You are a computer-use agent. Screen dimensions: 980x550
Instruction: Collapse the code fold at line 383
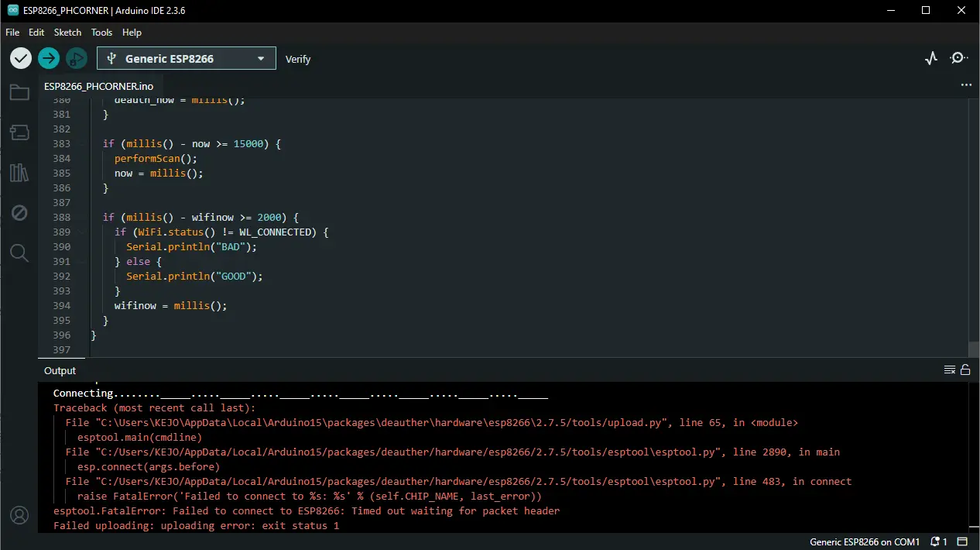81,144
